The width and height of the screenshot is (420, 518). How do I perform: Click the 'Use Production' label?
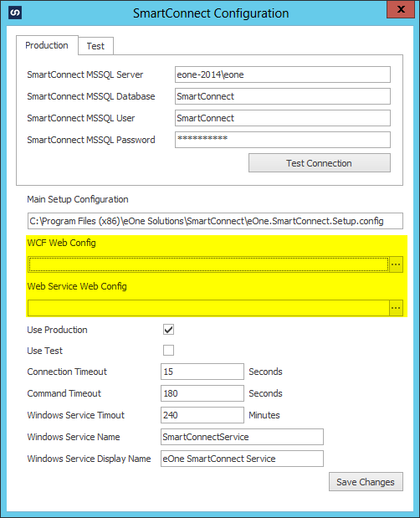point(57,330)
